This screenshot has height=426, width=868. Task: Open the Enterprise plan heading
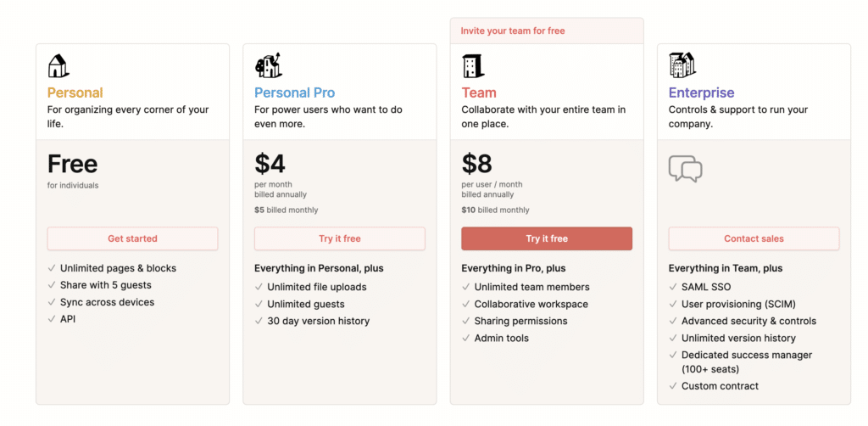click(701, 92)
